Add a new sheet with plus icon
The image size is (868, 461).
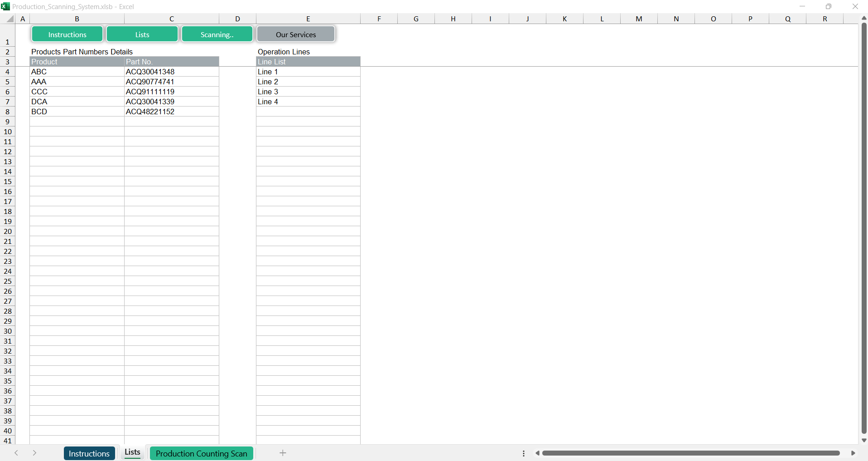(283, 453)
